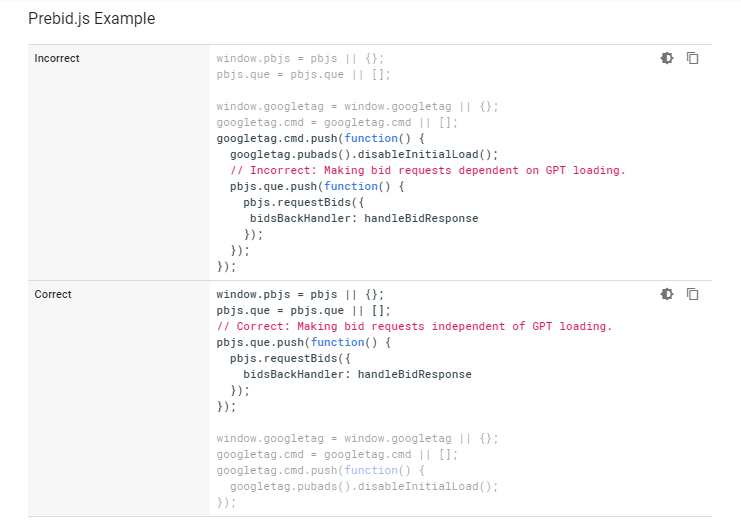The height and width of the screenshot is (530, 741).
Task: Select the "Incorrect" row label
Action: click(57, 58)
